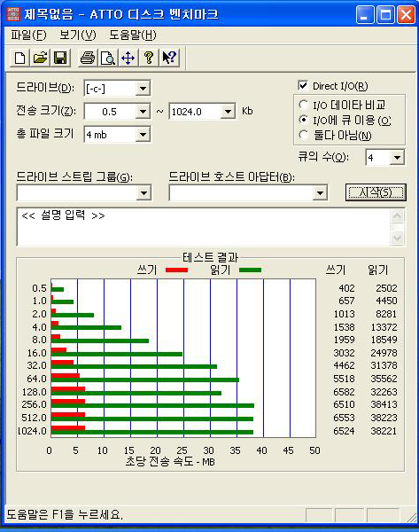Screen dimensions: 419x532
Task: Open the 드라이브 스트립 그룹 dropdown
Action: tap(144, 193)
